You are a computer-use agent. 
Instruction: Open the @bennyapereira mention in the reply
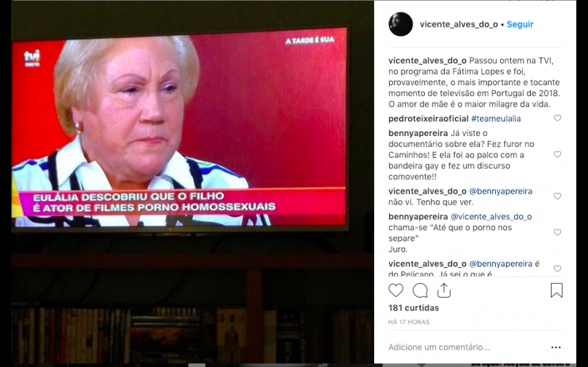[x=501, y=191]
